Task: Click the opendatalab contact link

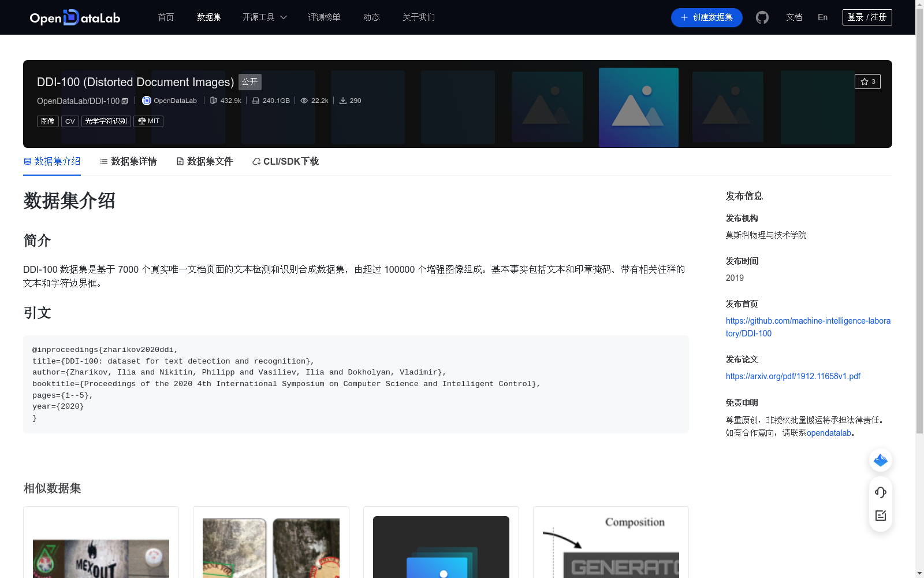Action: point(829,433)
